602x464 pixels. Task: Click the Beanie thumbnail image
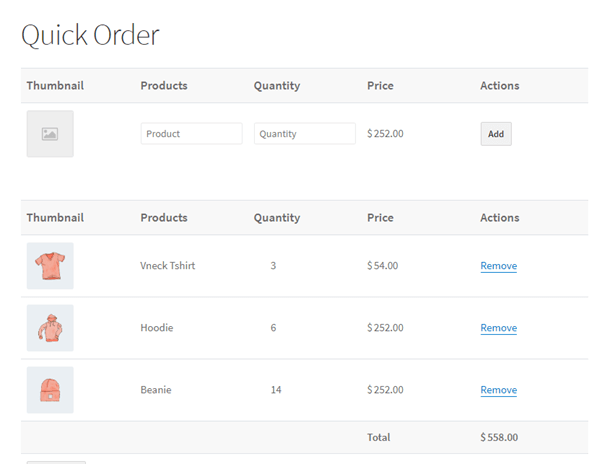click(x=50, y=390)
